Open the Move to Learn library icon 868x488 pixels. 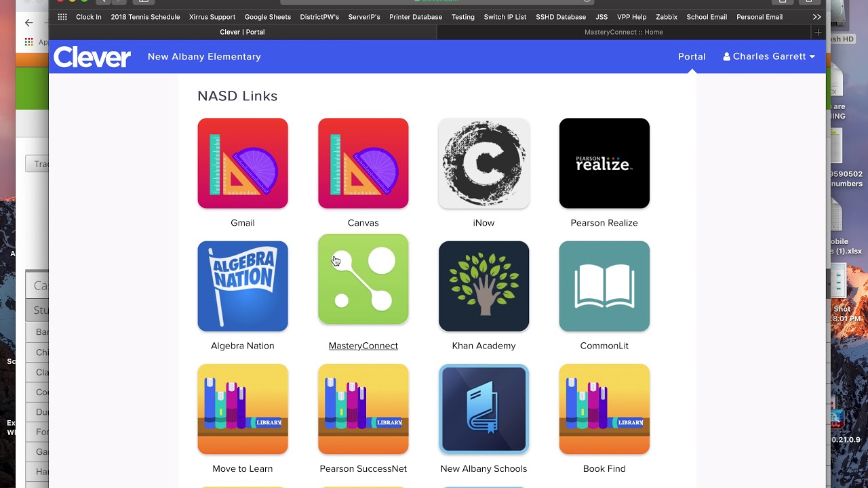[x=243, y=409]
